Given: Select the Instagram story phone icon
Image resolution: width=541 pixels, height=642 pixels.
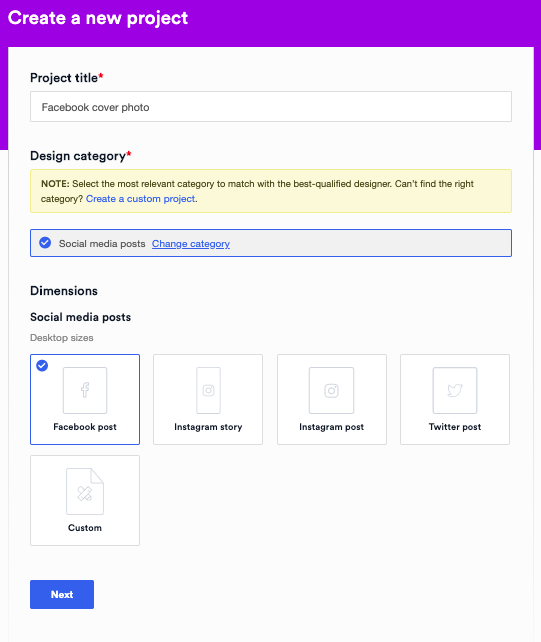Looking at the screenshot, I should click(x=208, y=390).
